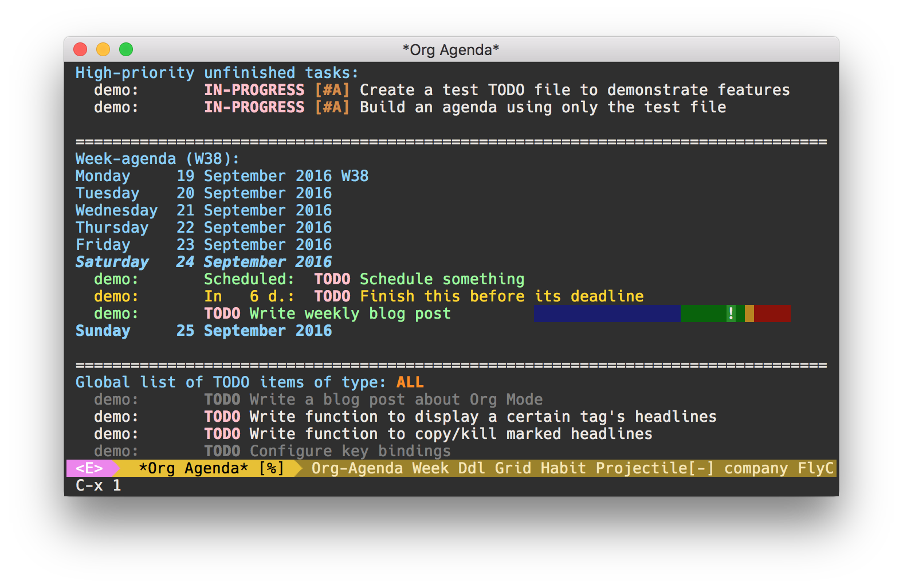Image resolution: width=903 pixels, height=588 pixels.
Task: Open 'Finish this before its deadline' entry
Action: coord(502,296)
